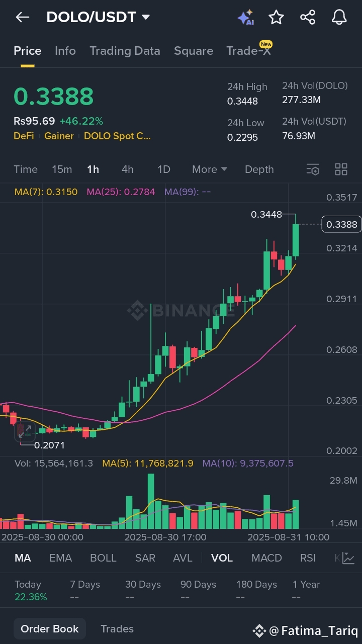Tap the 24h Vol(DOLO) 277.33M value
Image resolution: width=362 pixels, height=644 pixels.
click(x=301, y=100)
